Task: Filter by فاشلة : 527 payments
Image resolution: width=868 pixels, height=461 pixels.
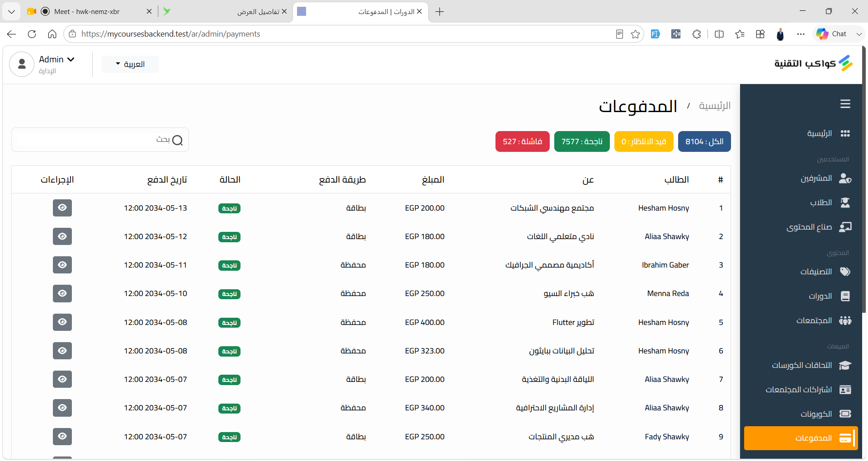Action: pos(522,141)
